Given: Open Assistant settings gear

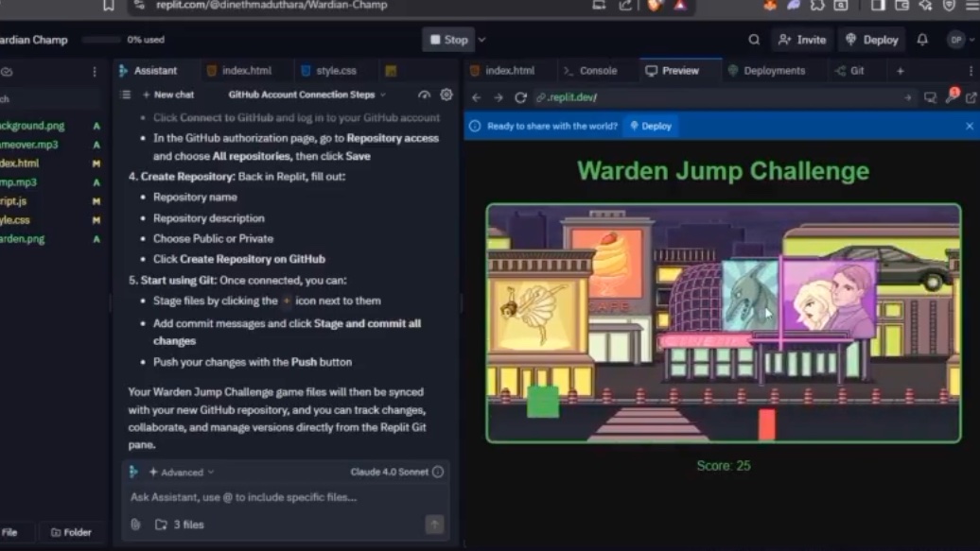Looking at the screenshot, I should pyautogui.click(x=446, y=95).
